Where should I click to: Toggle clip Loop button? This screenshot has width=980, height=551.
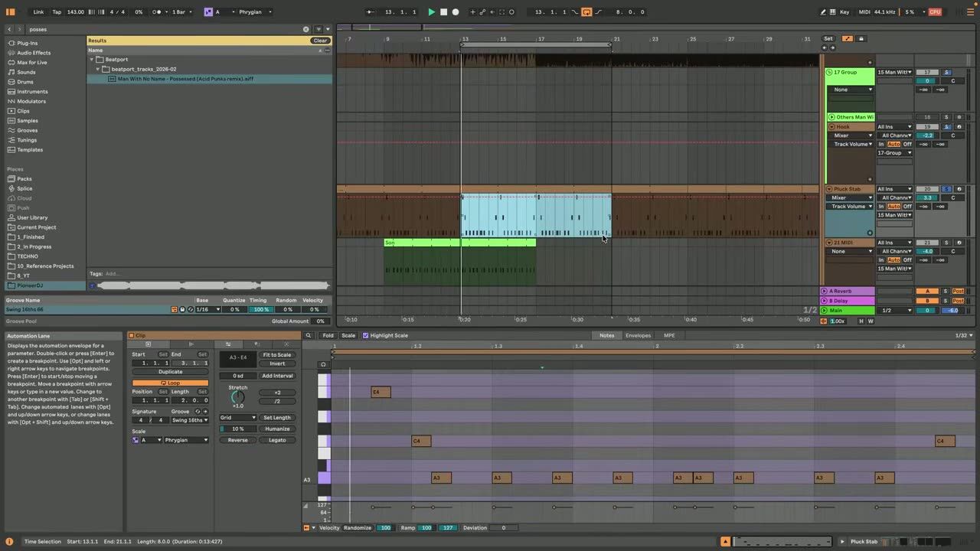pyautogui.click(x=170, y=383)
